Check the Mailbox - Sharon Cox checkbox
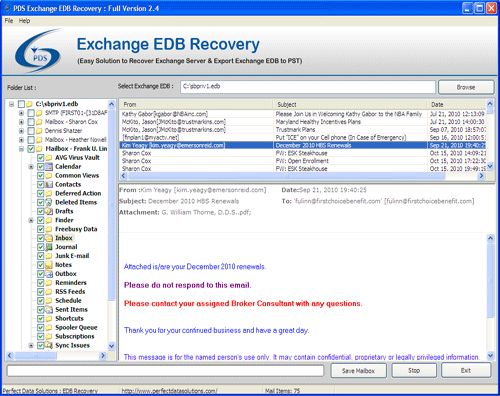Viewport: 500px width, 396px height. point(31,122)
